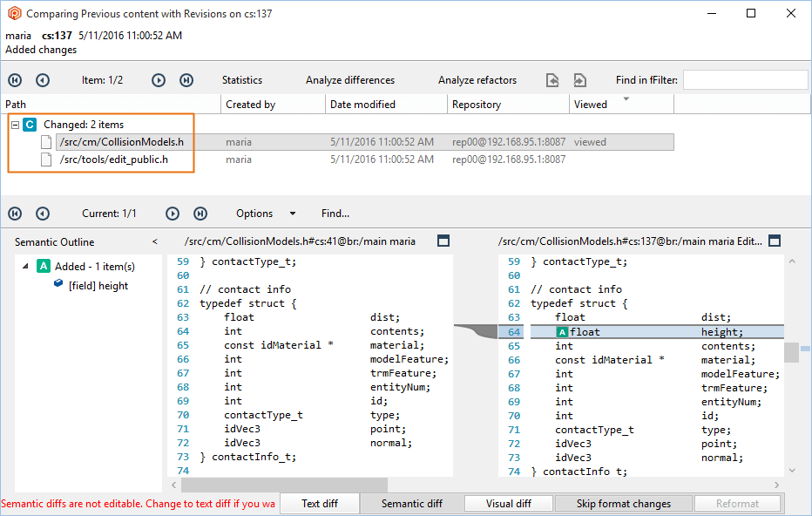Viewport: 812px width, 516px height.
Task: Open the Options menu
Action: (254, 214)
